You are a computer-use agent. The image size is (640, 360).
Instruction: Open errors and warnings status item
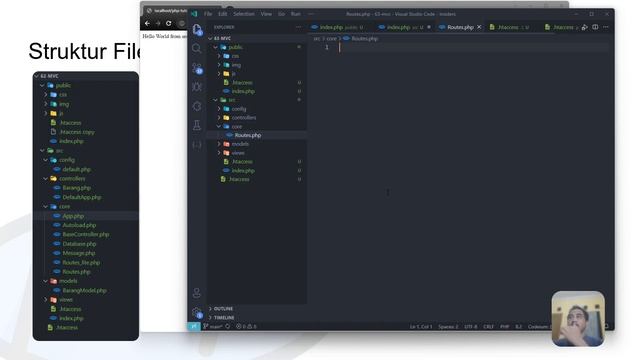[246, 327]
